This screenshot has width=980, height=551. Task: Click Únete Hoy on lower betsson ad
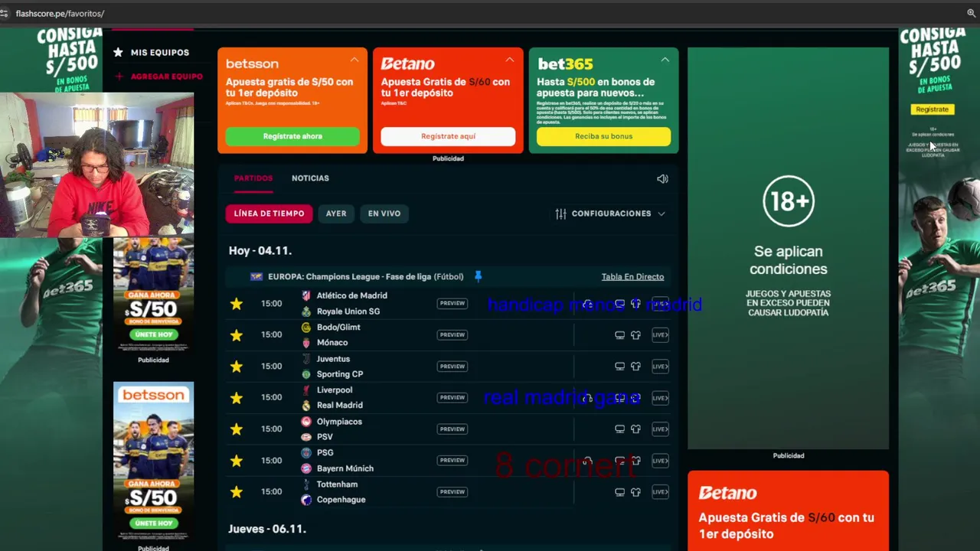point(153,523)
